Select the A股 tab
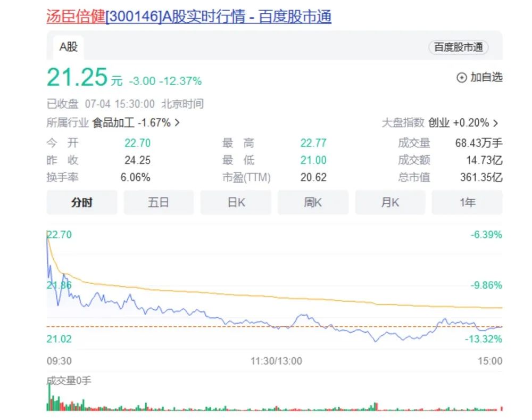Viewport: 532px width, 420px height. pos(69,47)
